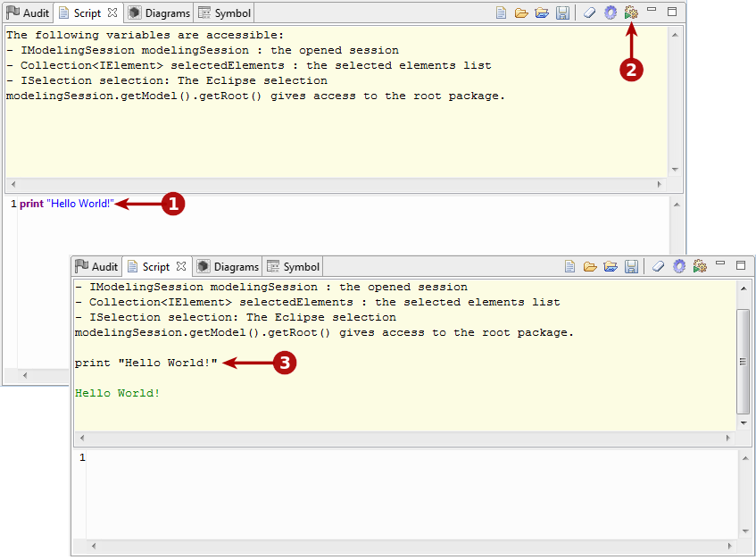Clear the console with the upper eraser icon

[589, 13]
